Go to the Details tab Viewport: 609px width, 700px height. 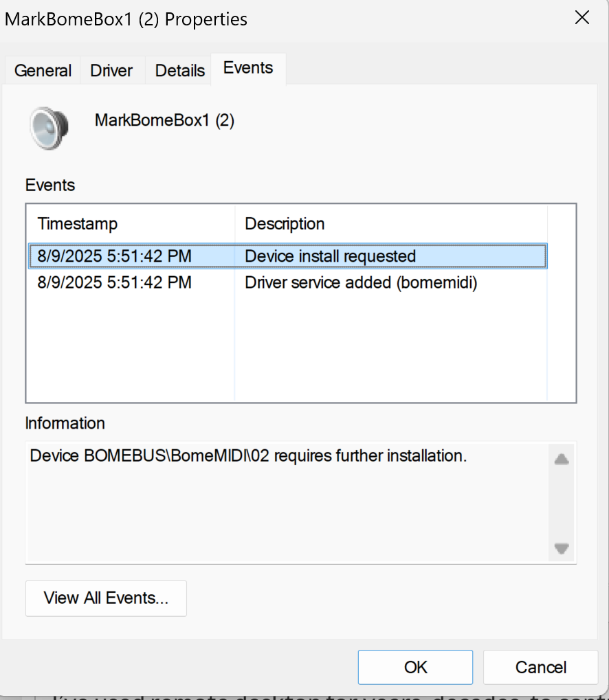click(x=179, y=71)
